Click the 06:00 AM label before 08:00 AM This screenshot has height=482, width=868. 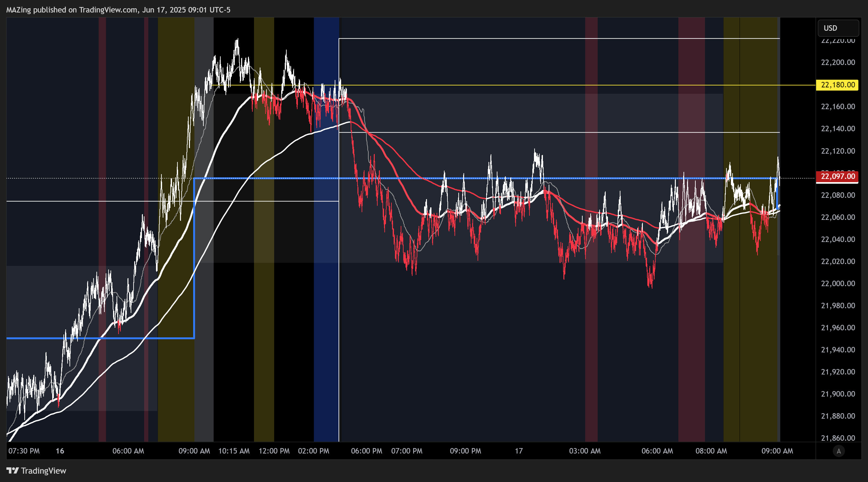coord(657,451)
